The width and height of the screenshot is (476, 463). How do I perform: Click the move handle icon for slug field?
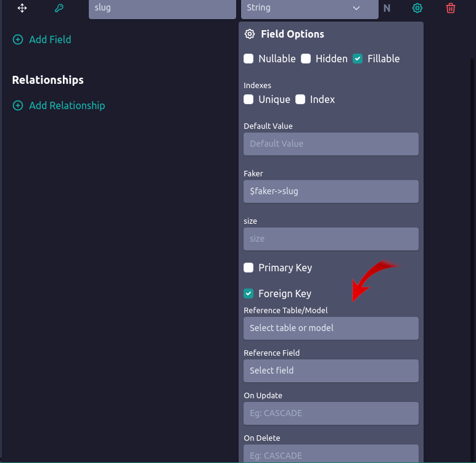[x=22, y=8]
